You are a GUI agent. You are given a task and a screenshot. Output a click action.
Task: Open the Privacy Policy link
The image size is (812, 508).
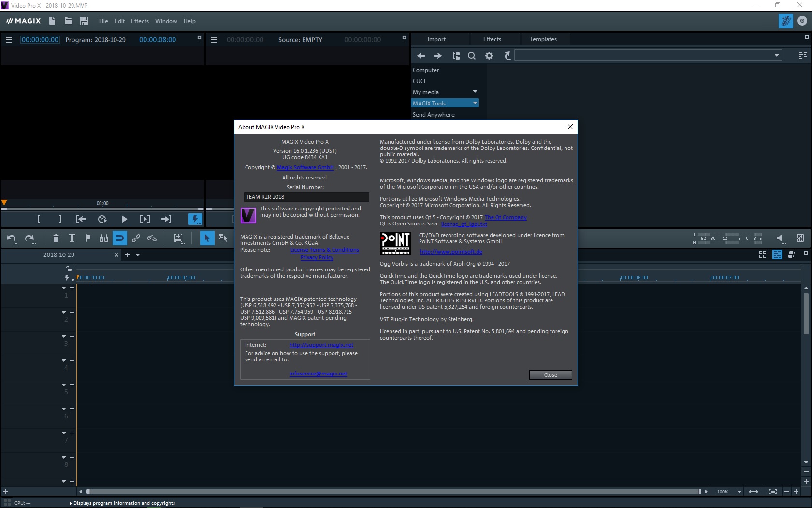coord(317,258)
